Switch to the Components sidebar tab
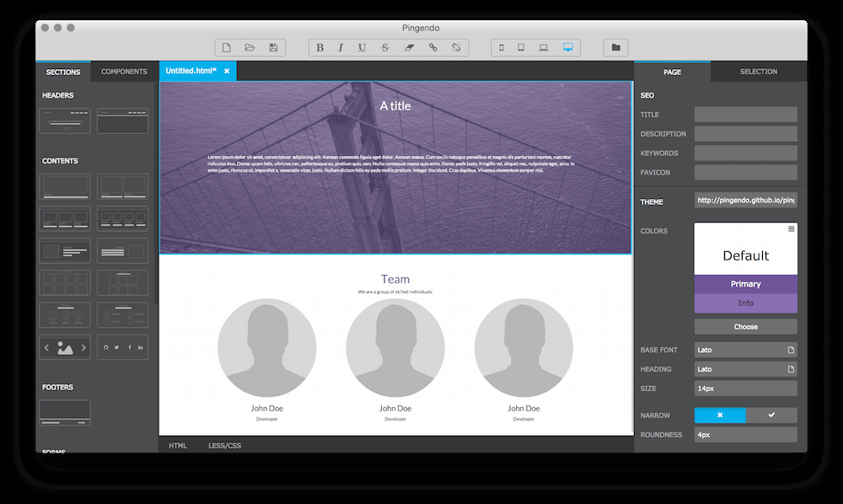The height and width of the screenshot is (504, 843). pyautogui.click(x=123, y=72)
